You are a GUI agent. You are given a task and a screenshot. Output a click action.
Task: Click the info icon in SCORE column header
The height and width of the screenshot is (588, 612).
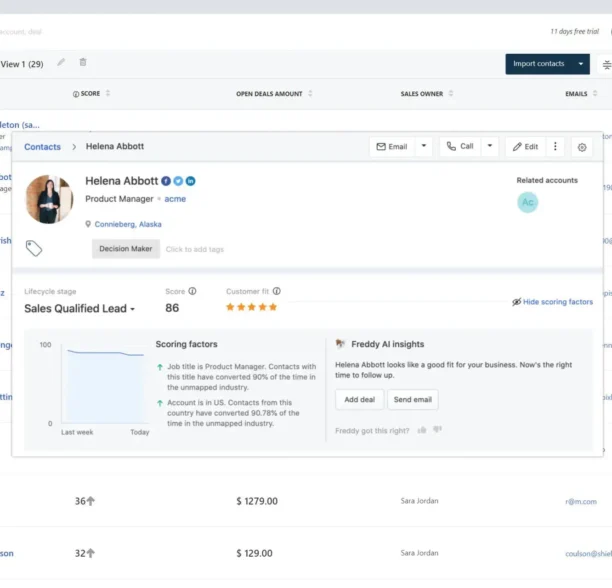pos(76,94)
